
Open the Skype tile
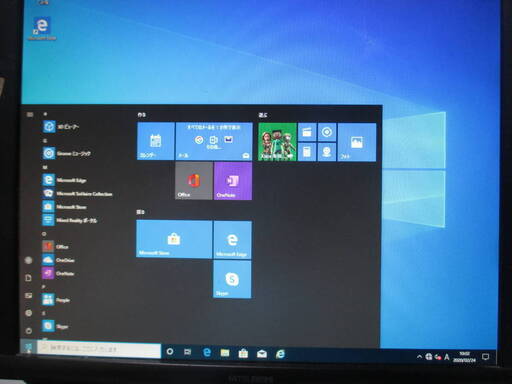[232, 279]
